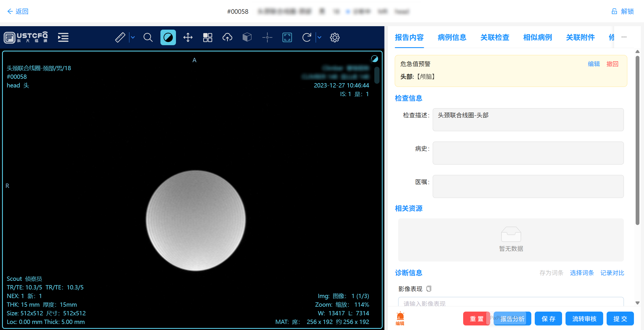The height and width of the screenshot is (330, 644).
Task: Toggle the window/level contrast tool off
Action: [x=168, y=37]
